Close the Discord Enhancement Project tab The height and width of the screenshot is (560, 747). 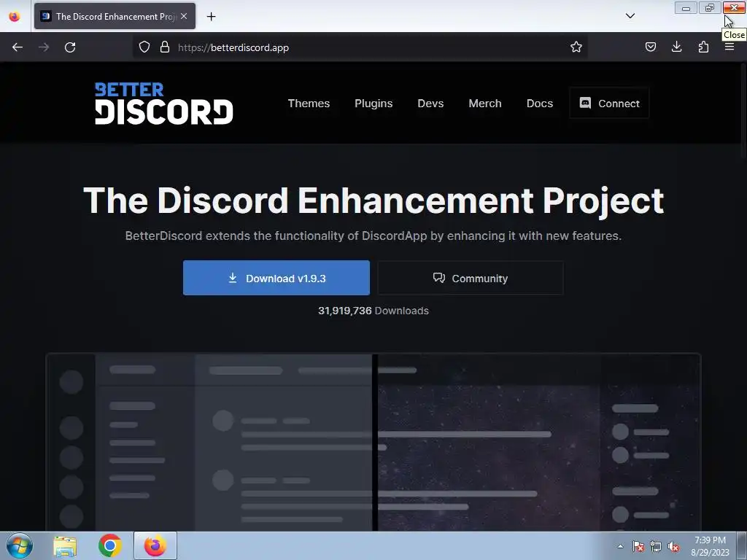click(x=184, y=16)
